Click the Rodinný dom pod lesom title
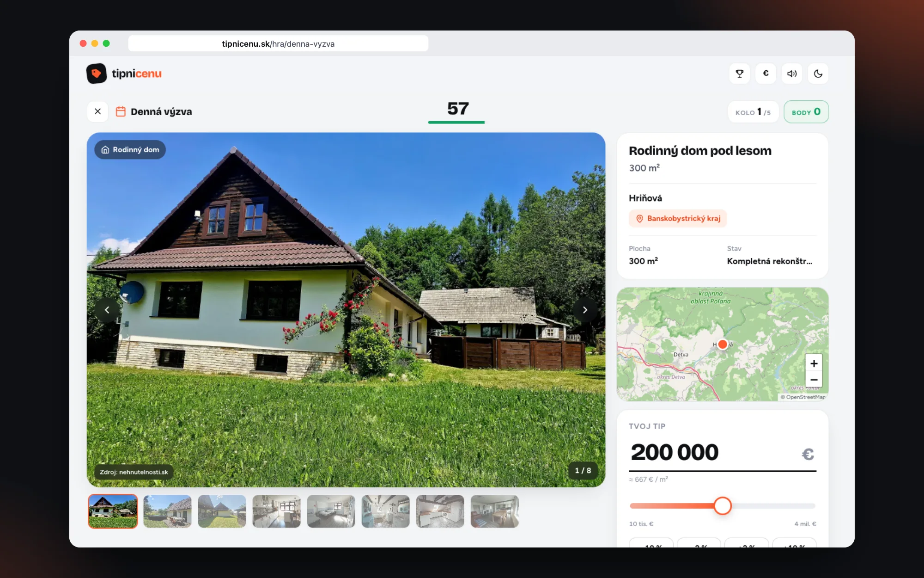Viewport: 924px width, 578px height. (700, 151)
